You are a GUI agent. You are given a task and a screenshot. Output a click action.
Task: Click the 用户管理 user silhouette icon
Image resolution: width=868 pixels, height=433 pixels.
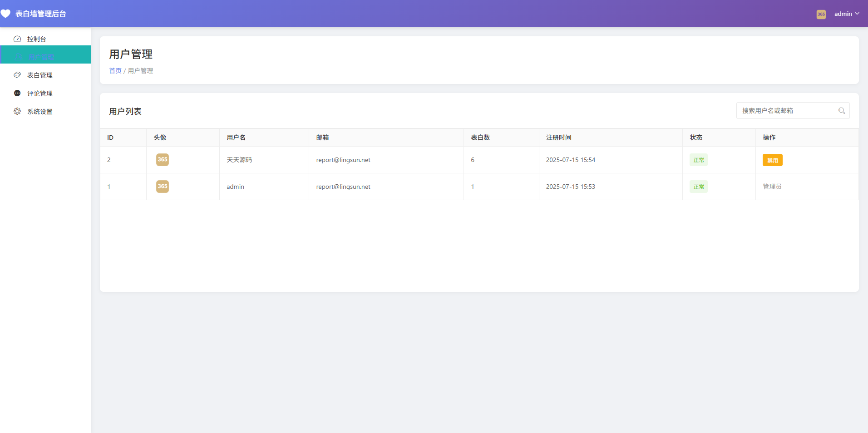coord(18,56)
